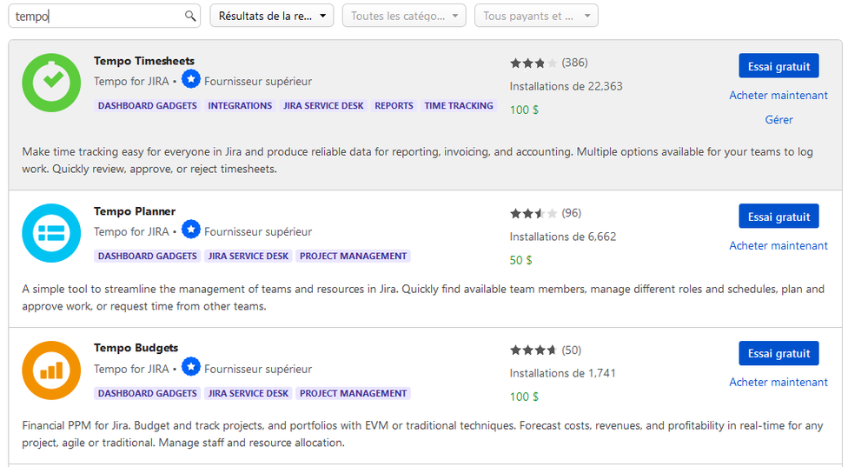
Task: Start free trial for Tempo Timesheets
Action: (x=779, y=66)
